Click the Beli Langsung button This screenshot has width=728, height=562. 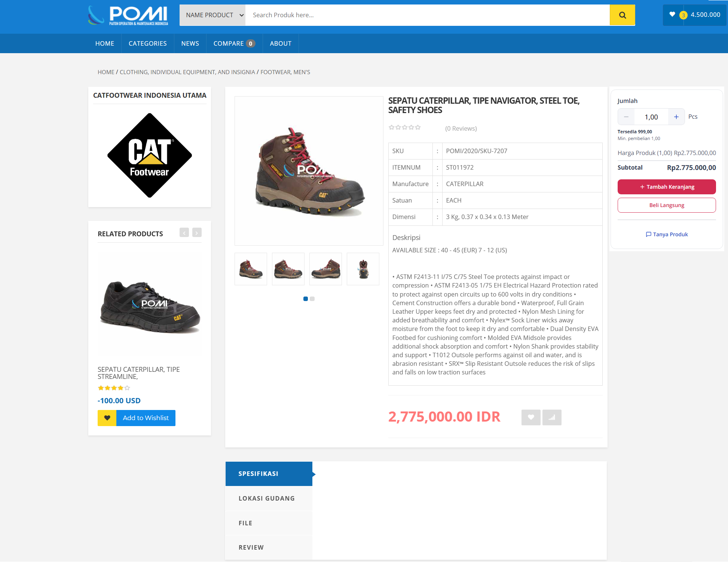coord(667,205)
